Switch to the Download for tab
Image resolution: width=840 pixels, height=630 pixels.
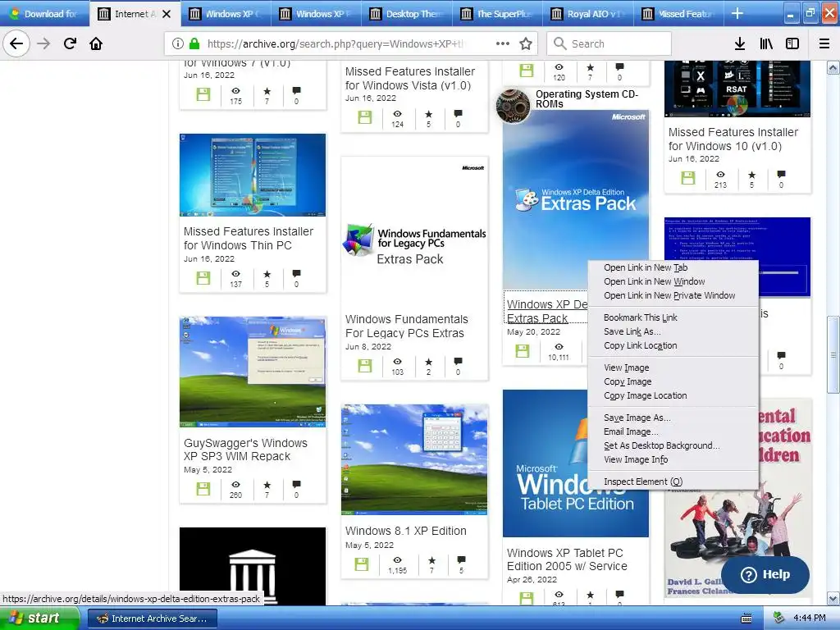tap(45, 13)
